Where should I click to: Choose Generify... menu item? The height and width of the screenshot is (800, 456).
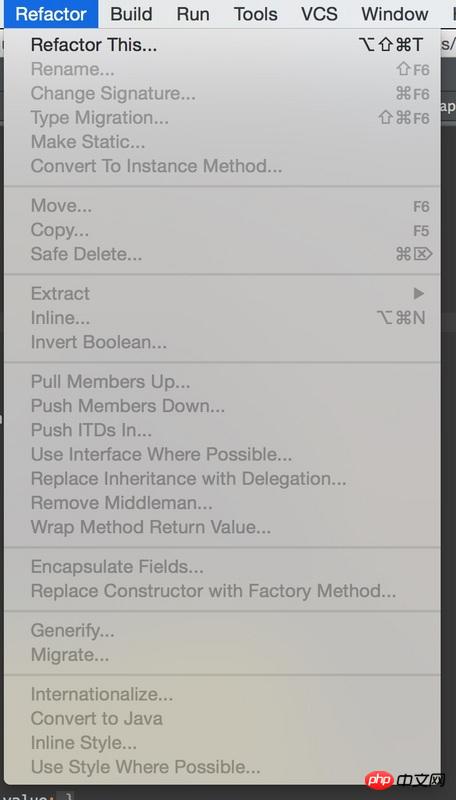(x=222, y=631)
